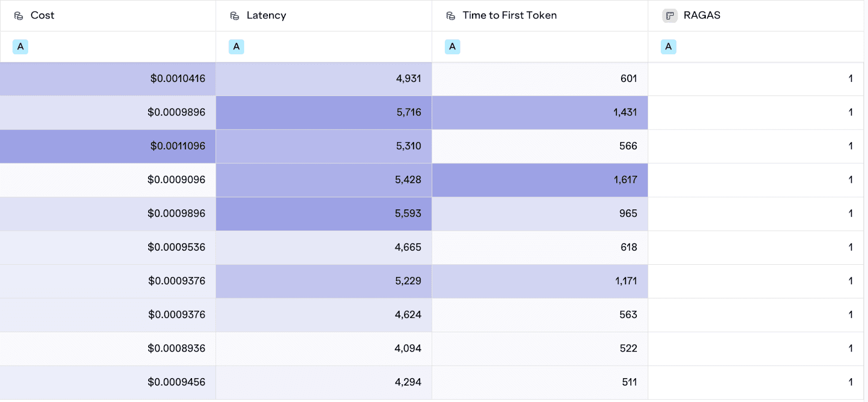Select the latency cell showing 5,716
This screenshot has width=868, height=402.
[324, 113]
